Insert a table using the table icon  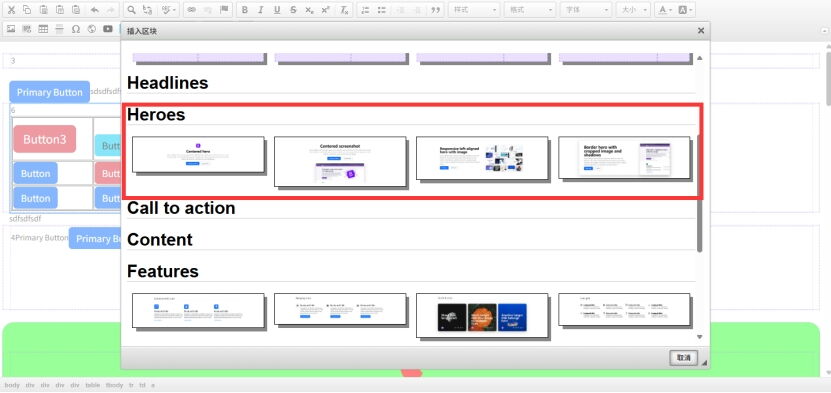43,29
